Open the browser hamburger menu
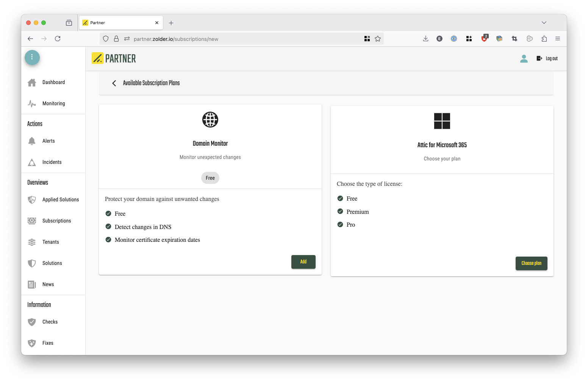This screenshot has height=383, width=588. pos(557,39)
